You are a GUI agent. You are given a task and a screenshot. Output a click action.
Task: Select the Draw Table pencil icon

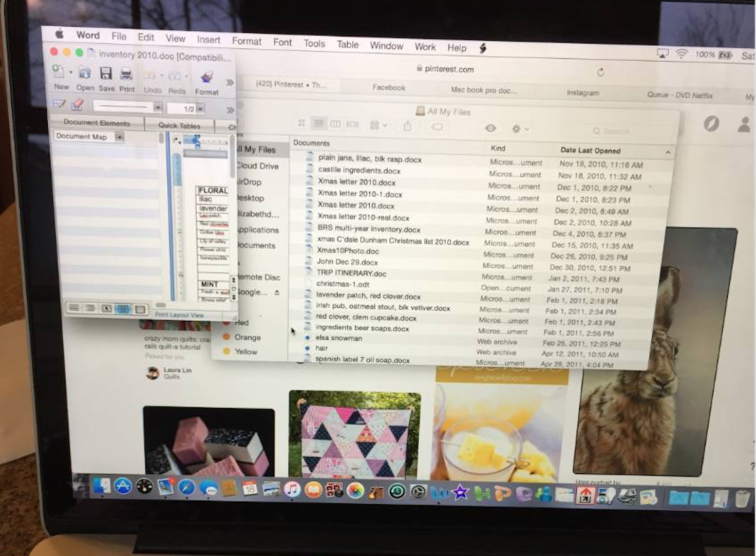coord(59,104)
